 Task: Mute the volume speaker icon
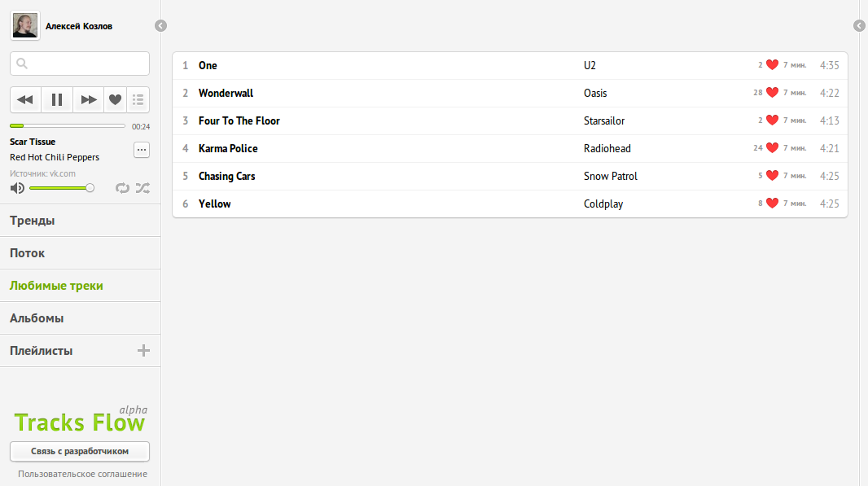tap(17, 188)
